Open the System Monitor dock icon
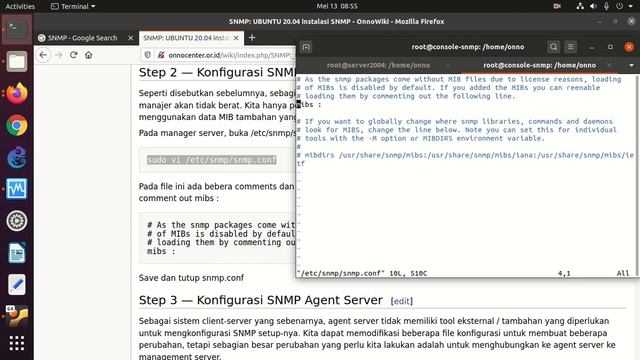 tap(17, 189)
